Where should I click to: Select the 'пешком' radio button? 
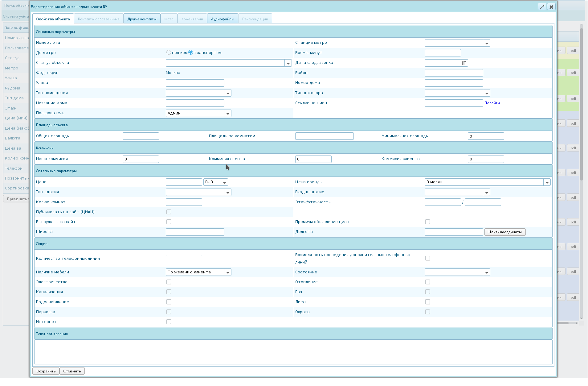click(169, 53)
